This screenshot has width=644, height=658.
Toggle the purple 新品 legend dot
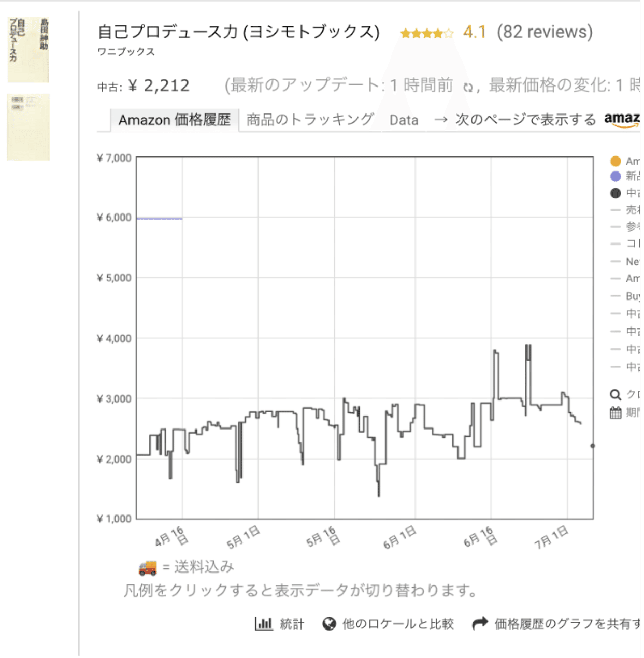(615, 177)
